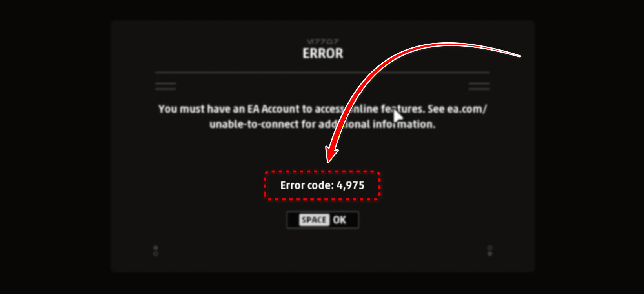Click the OK button
This screenshot has width=644, height=294.
(323, 220)
